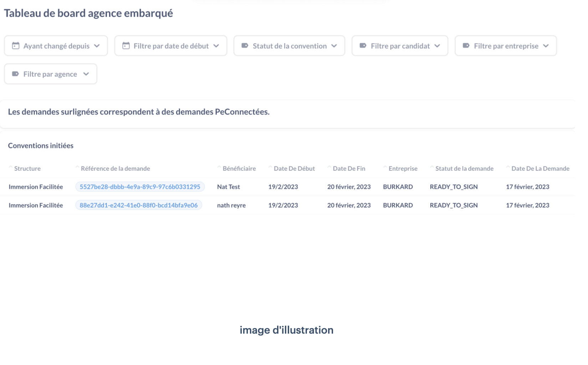This screenshot has height=365, width=588.
Task: Click the tag icon in 'Filtre par candidat'
Action: (x=362, y=46)
